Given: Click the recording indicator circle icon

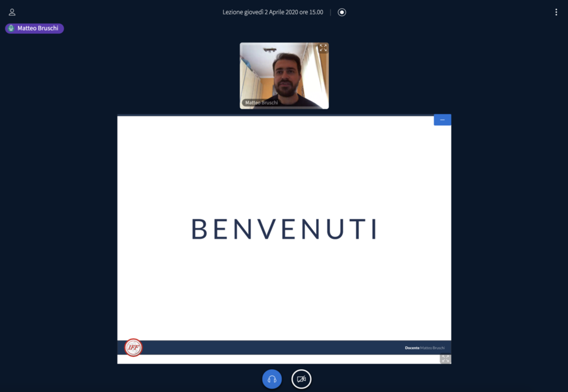Looking at the screenshot, I should [342, 12].
